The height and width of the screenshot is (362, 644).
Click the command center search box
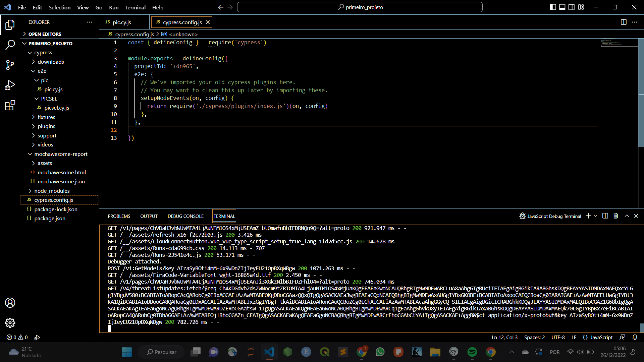tap(360, 7)
